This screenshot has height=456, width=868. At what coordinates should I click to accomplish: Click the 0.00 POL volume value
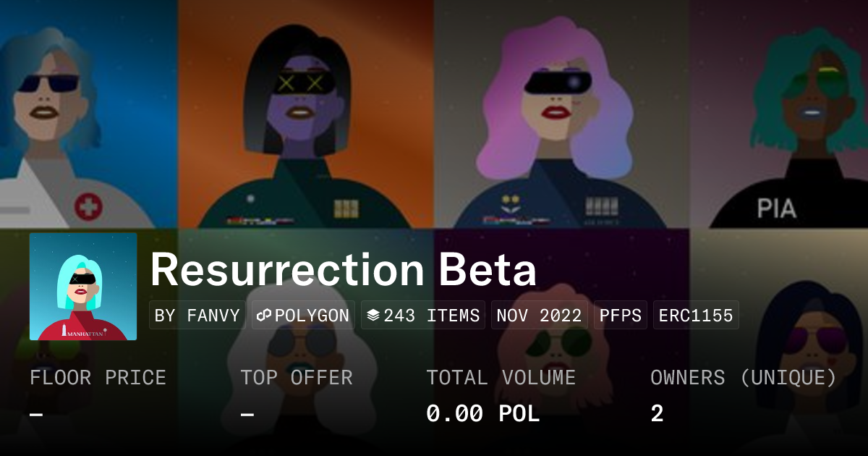click(482, 413)
